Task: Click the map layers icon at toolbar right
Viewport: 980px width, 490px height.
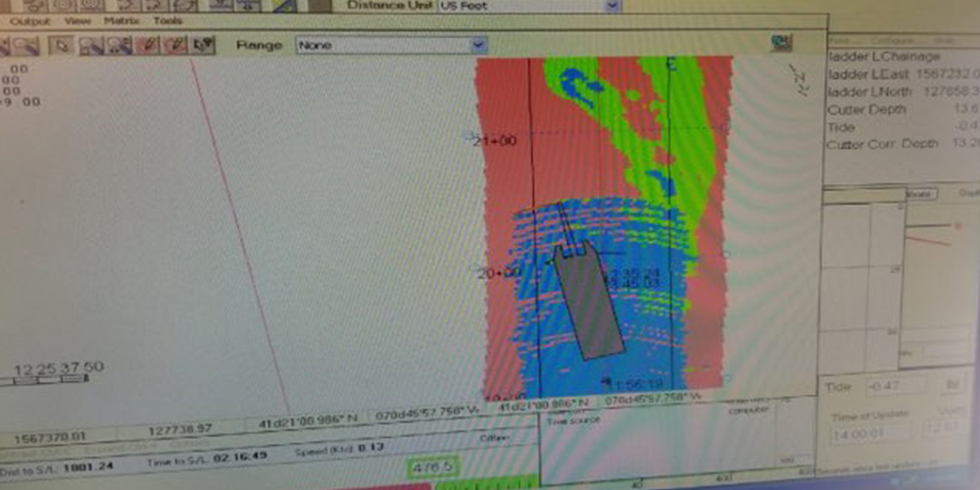Action: pos(781,43)
